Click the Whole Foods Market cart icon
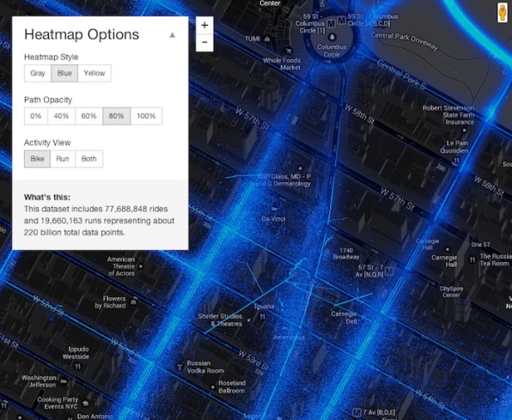Viewport: 512px width, 420px height. pyautogui.click(x=289, y=51)
